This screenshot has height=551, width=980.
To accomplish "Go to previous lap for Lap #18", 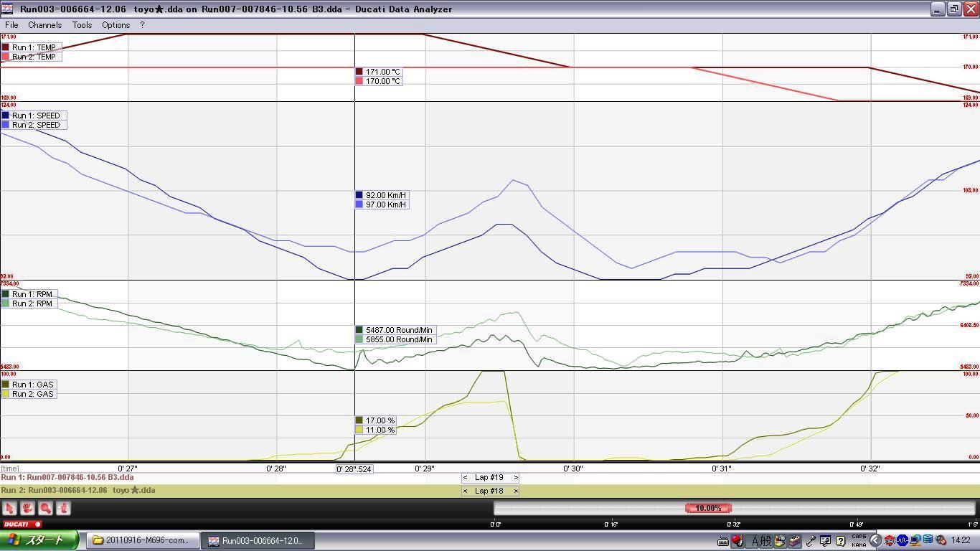I will (x=466, y=491).
